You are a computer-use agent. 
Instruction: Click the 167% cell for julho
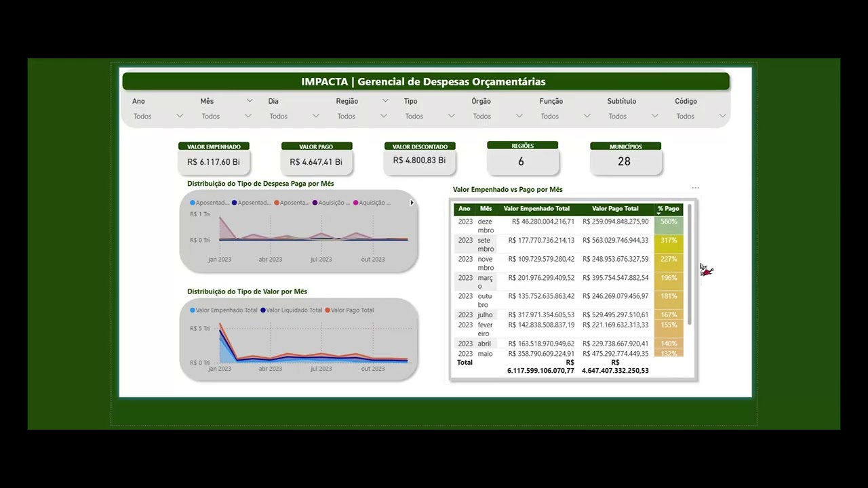pos(669,314)
